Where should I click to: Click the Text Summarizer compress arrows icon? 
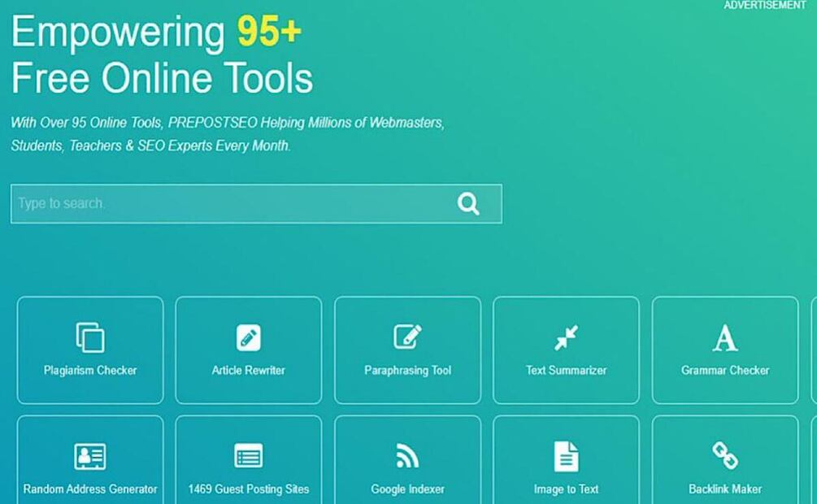[566, 337]
